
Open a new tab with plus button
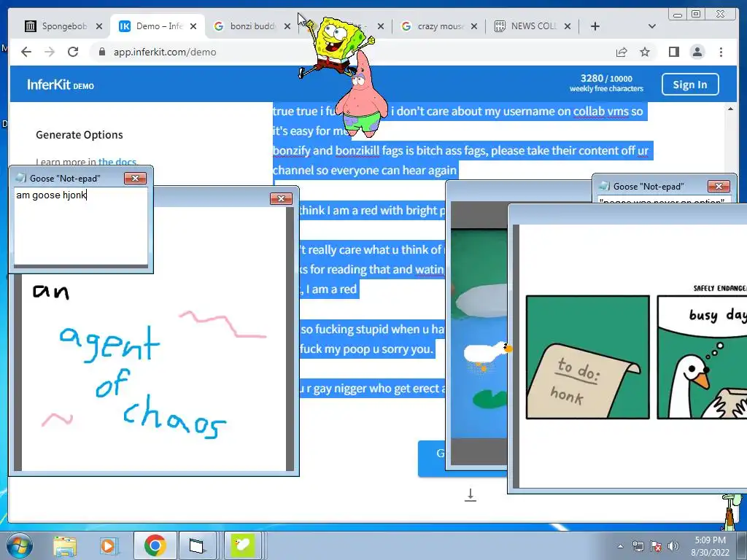[595, 26]
